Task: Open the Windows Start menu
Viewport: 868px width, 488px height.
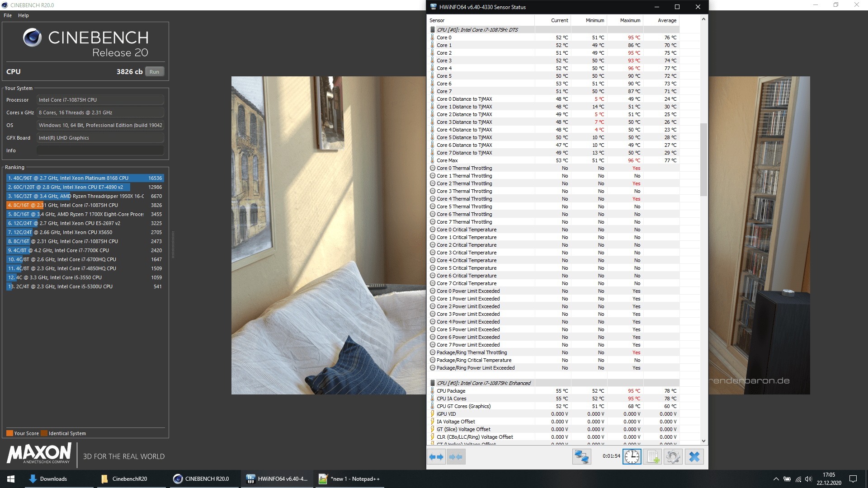Action: [11, 479]
